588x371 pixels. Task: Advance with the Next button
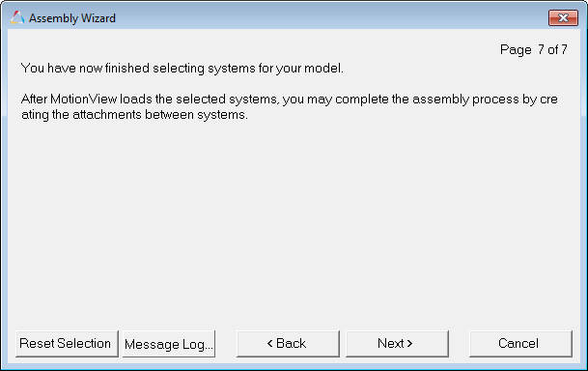pyautogui.click(x=397, y=344)
